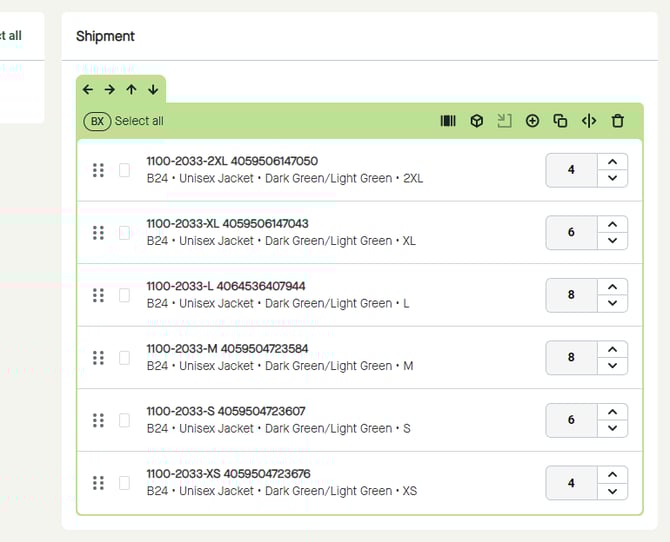The image size is (670, 542).
Task: Click the left arrow move icon
Action: [88, 90]
